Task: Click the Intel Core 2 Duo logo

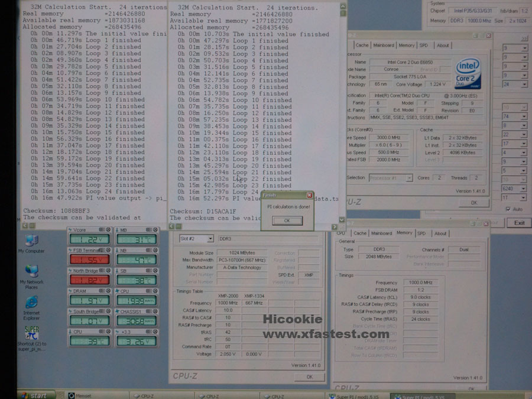Action: [468, 73]
